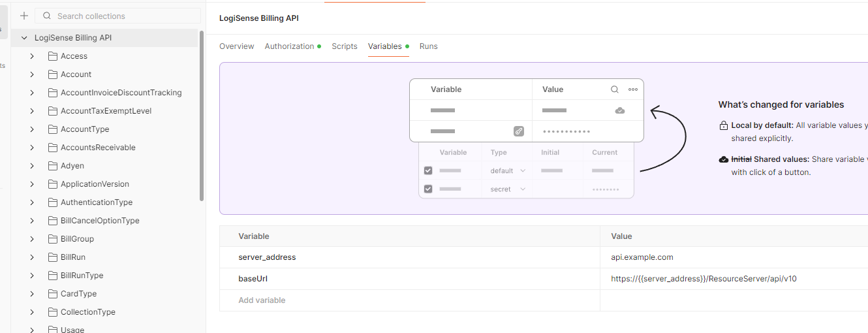The image size is (868, 333).
Task: Collapse the LogiSense Billing API collection
Action: (24, 38)
